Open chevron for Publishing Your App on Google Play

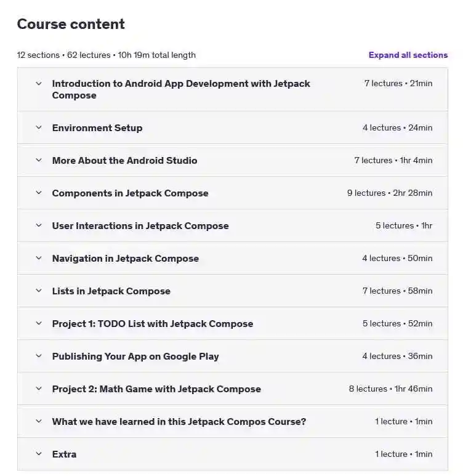[39, 356]
